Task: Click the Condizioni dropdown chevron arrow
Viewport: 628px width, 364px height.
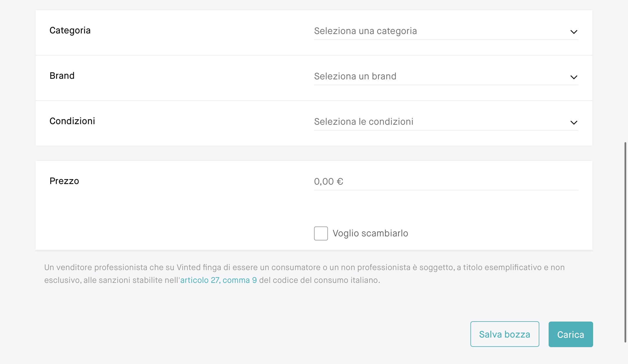Action: point(574,122)
